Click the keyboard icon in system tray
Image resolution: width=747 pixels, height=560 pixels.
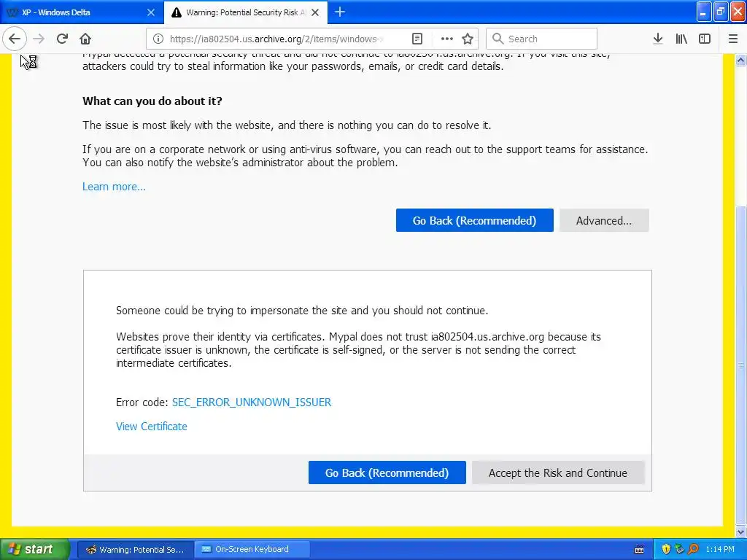click(x=639, y=550)
